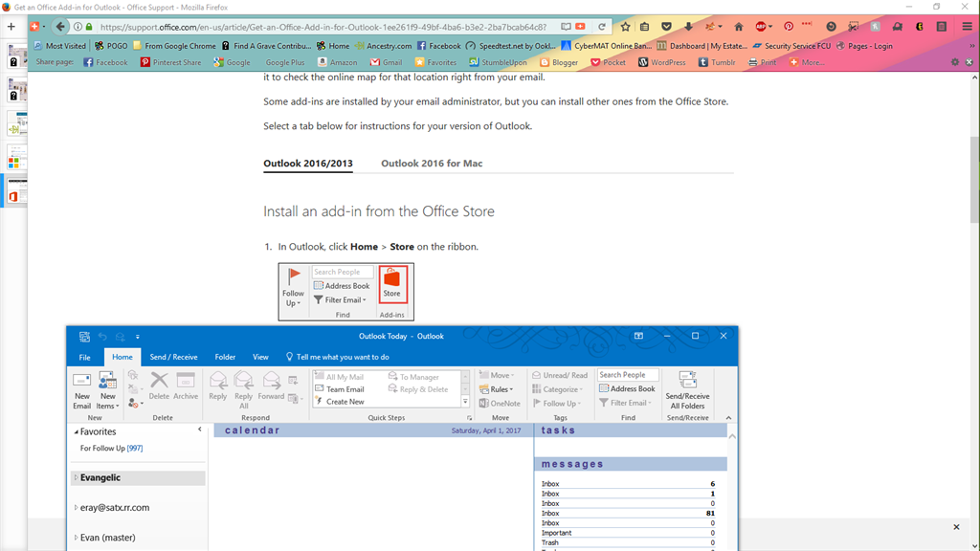Open a new tab with the plus icon
The image size is (980, 551).
click(11, 27)
